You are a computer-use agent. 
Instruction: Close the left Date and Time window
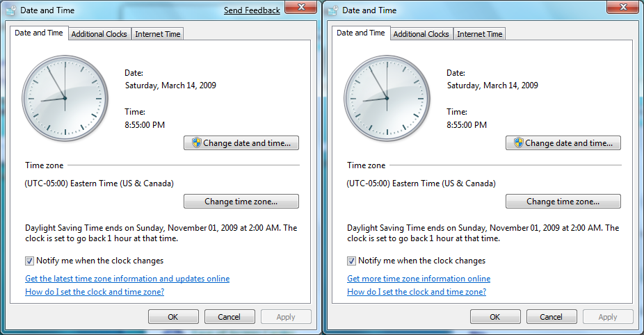[301, 7]
